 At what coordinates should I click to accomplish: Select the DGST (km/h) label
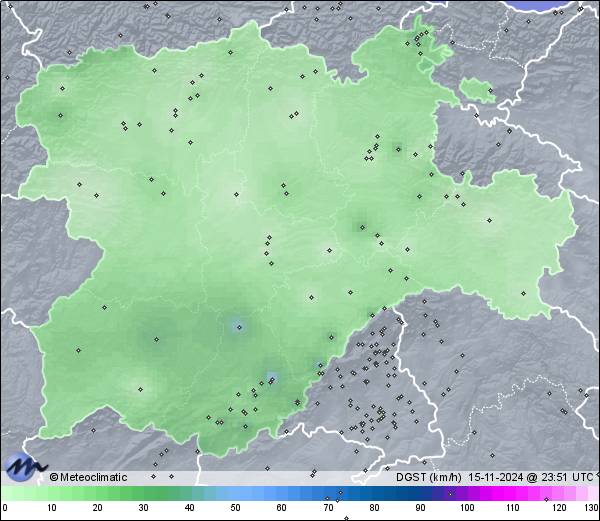pyautogui.click(x=429, y=477)
